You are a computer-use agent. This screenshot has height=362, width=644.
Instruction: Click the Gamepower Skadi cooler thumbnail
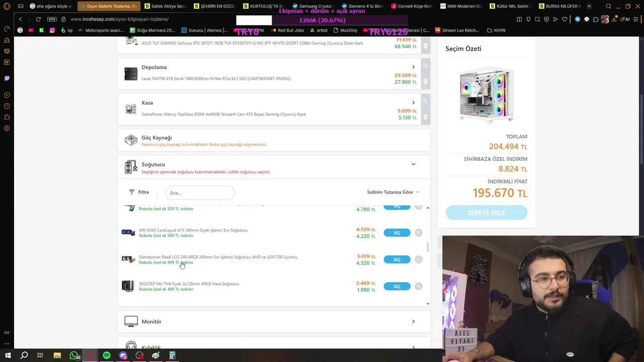pyautogui.click(x=128, y=259)
